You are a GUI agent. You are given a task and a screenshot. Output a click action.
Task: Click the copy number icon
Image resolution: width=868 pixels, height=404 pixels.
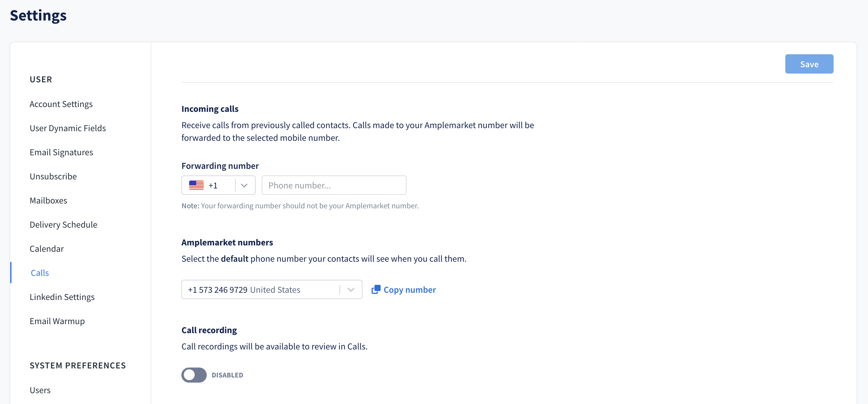376,289
